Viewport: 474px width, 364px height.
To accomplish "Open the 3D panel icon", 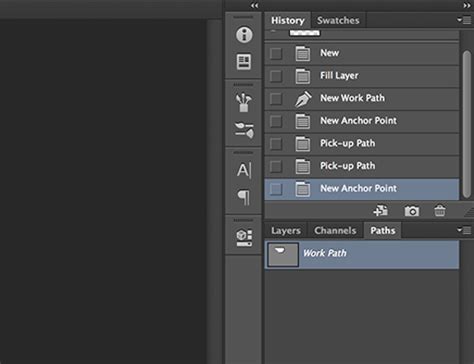I will point(244,238).
